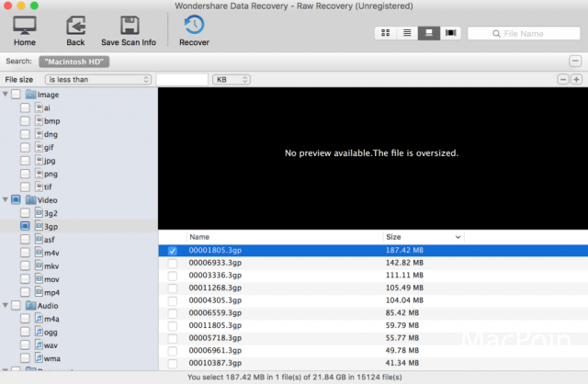Click the Home toolbar icon
Screen dimensions: 588x384
tap(25, 25)
